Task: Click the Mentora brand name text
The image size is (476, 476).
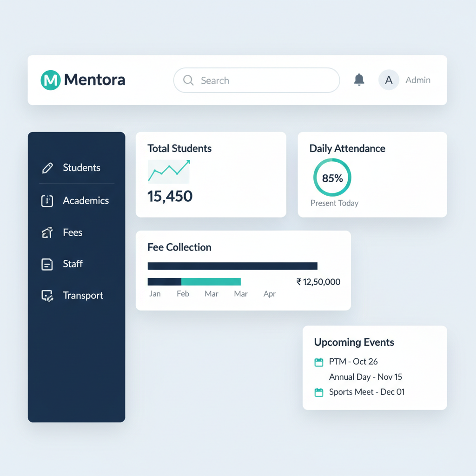Action: tap(95, 80)
